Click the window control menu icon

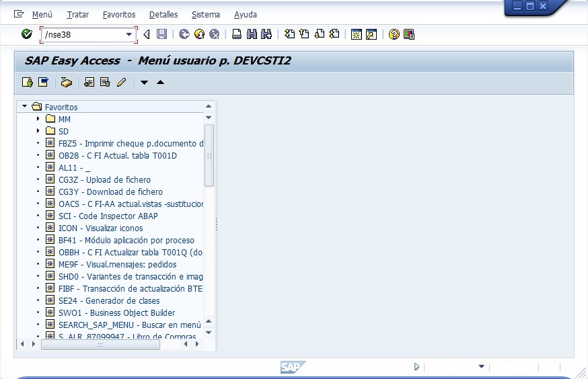click(x=19, y=14)
